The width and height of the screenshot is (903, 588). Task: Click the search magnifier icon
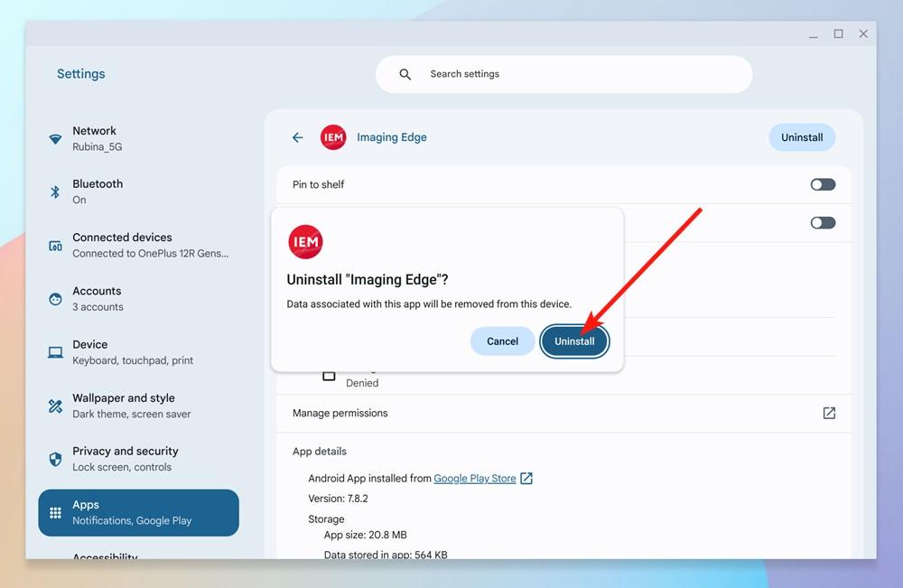pos(405,74)
